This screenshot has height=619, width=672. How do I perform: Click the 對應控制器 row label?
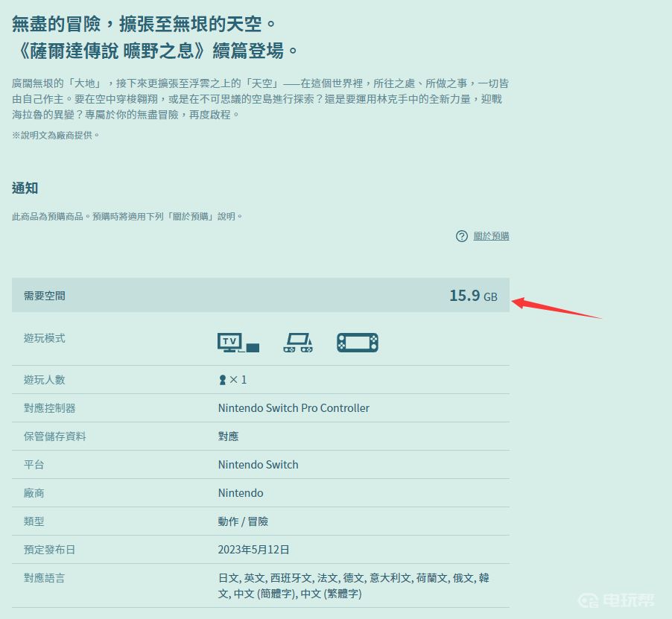(50, 408)
